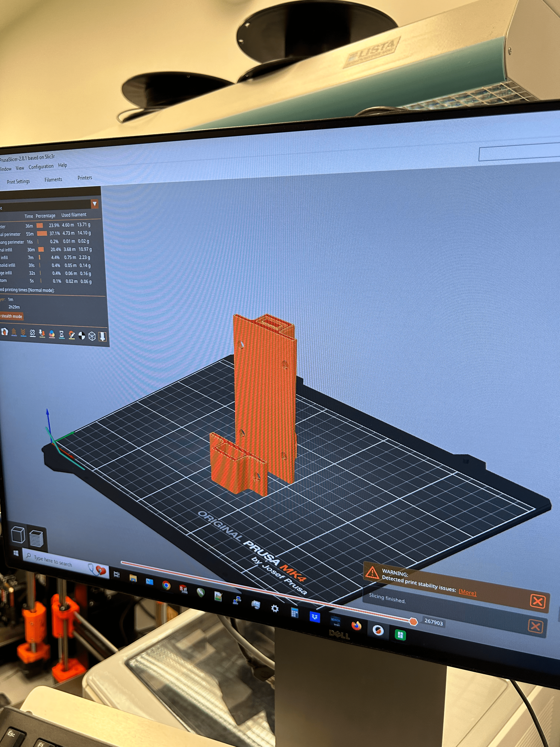560x747 pixels.
Task: Open the Windows Start menu
Action: 16,553
